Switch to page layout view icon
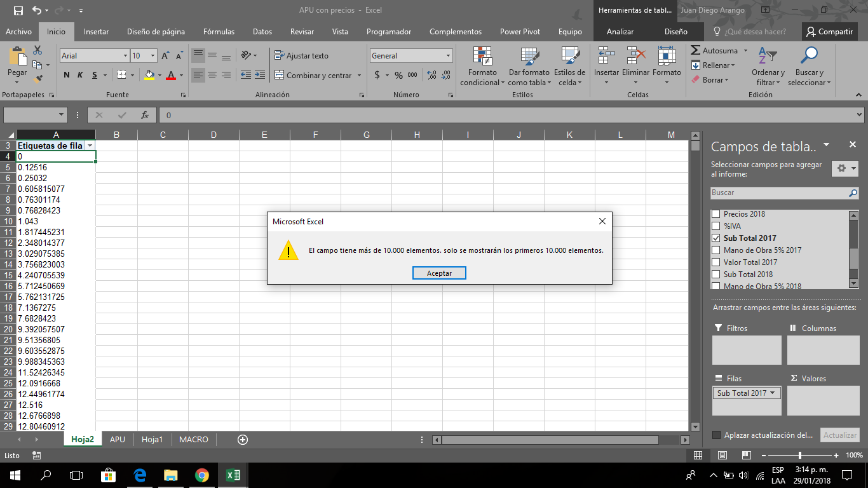Image resolution: width=868 pixels, height=488 pixels. tap(722, 455)
